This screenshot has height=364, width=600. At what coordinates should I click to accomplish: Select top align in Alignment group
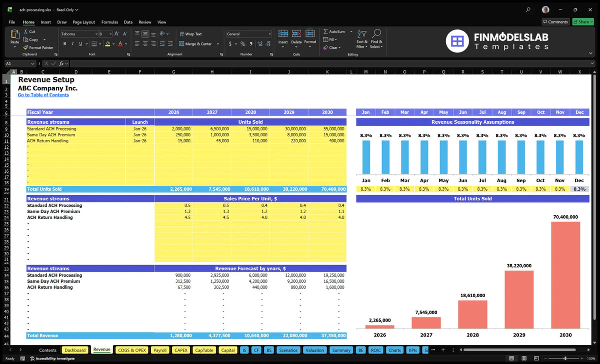[137, 34]
